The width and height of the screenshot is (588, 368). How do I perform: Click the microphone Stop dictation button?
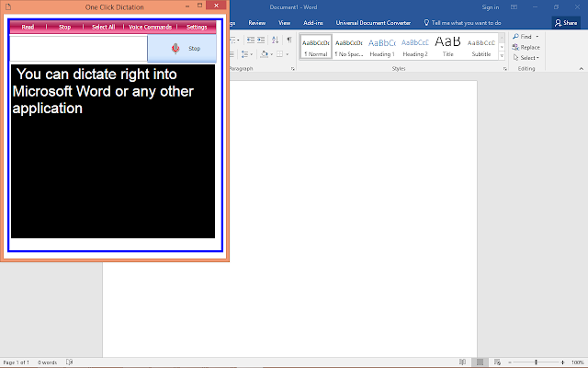coord(182,49)
